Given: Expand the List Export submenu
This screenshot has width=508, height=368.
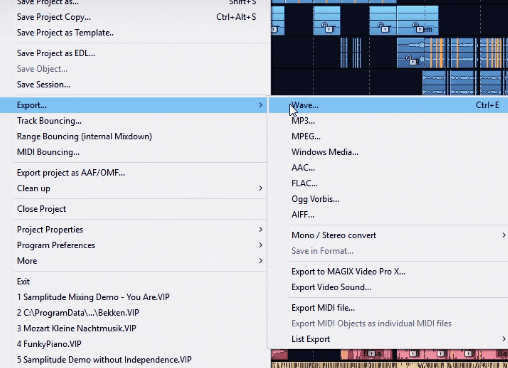Looking at the screenshot, I should (x=504, y=339).
